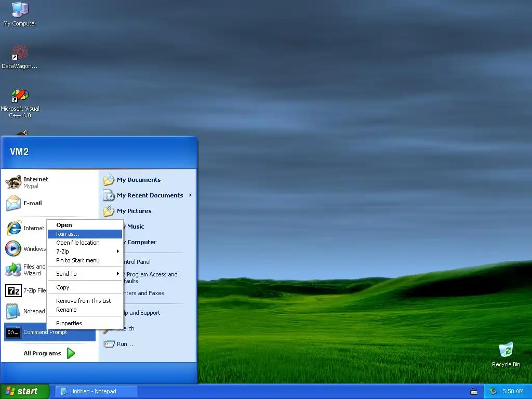This screenshot has height=399, width=532.
Task: Expand the 7-Zip submenu arrow
Action: 118,251
